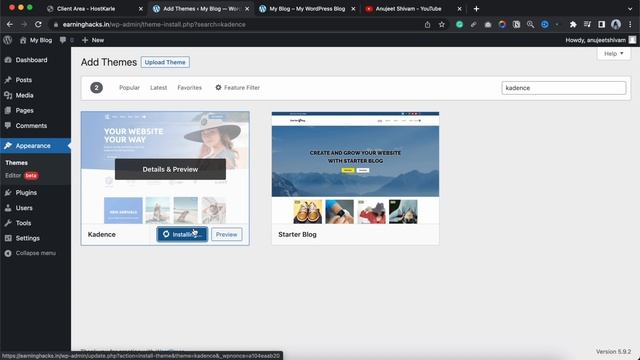Click the Starter Blog theme name
The width and height of the screenshot is (640, 360).
click(x=297, y=234)
